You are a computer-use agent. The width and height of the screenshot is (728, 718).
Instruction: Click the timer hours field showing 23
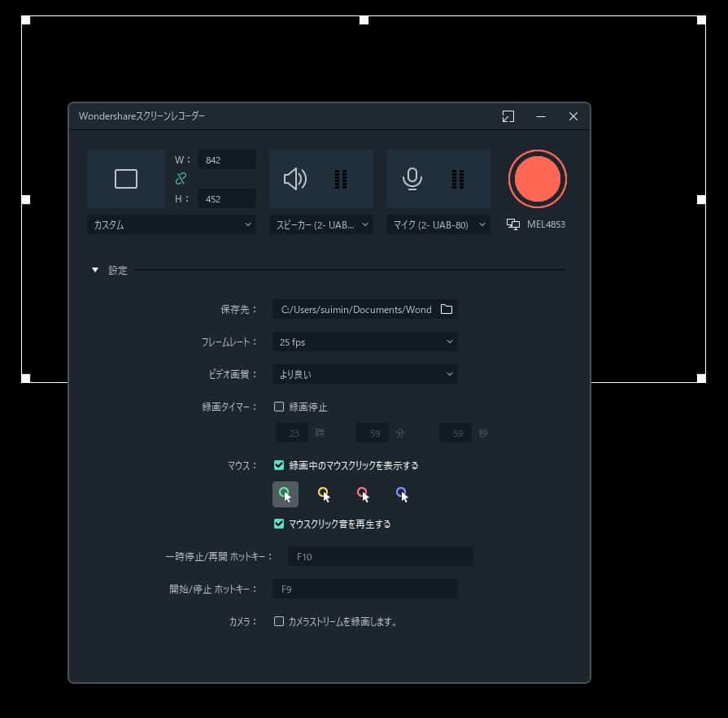(x=292, y=433)
